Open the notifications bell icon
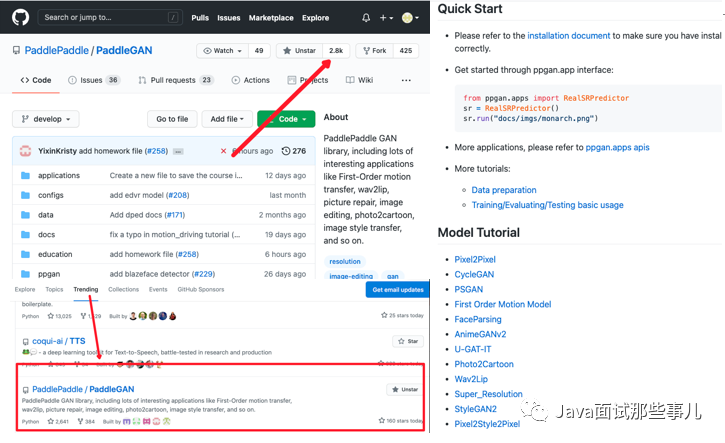The width and height of the screenshot is (725, 443). pyautogui.click(x=366, y=18)
